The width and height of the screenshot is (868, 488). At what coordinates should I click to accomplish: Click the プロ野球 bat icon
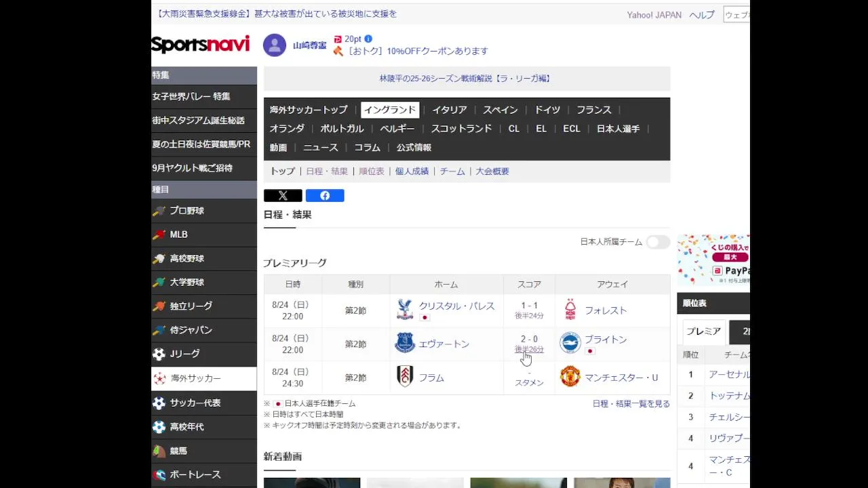[x=159, y=211]
